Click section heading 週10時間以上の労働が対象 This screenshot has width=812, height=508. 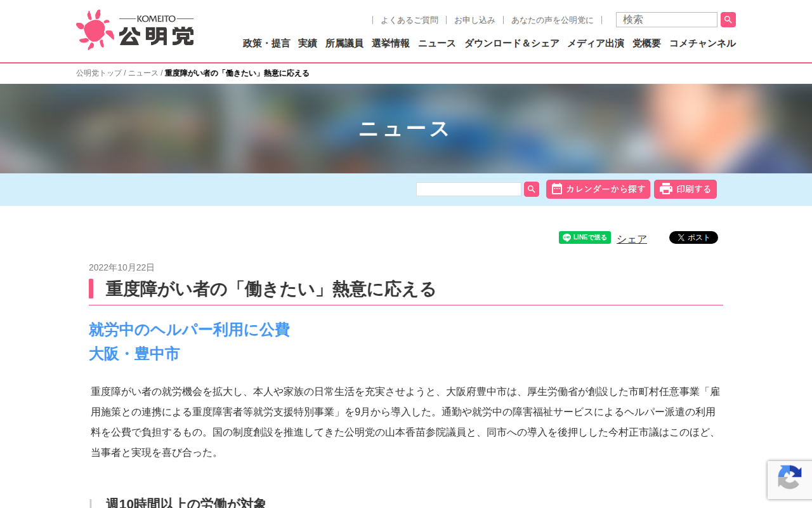click(x=186, y=503)
